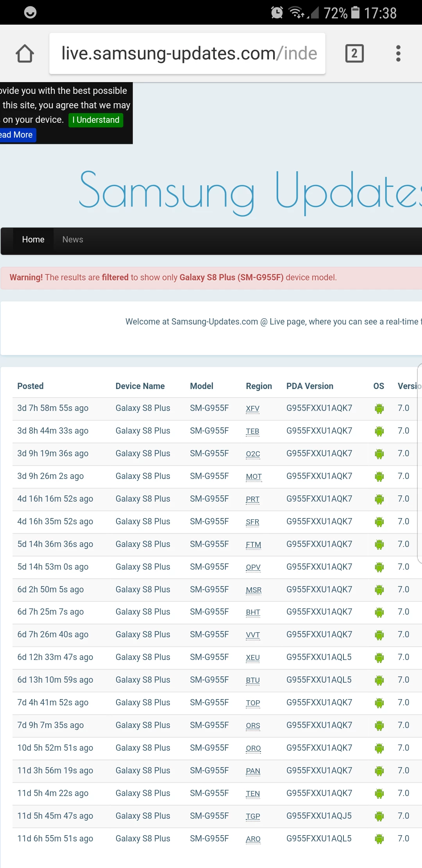Click the TOP region code

coord(253,703)
